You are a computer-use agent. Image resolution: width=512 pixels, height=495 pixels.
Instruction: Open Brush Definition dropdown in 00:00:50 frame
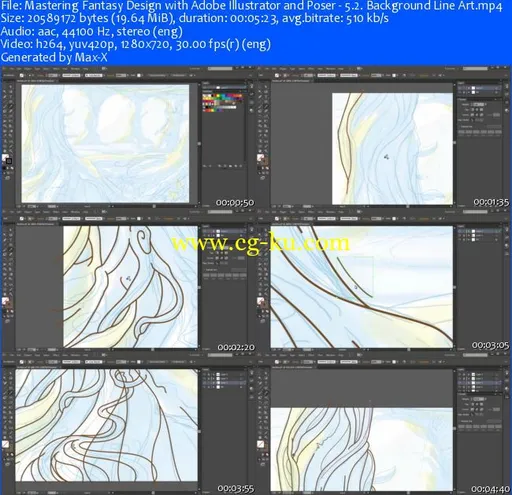pos(94,75)
